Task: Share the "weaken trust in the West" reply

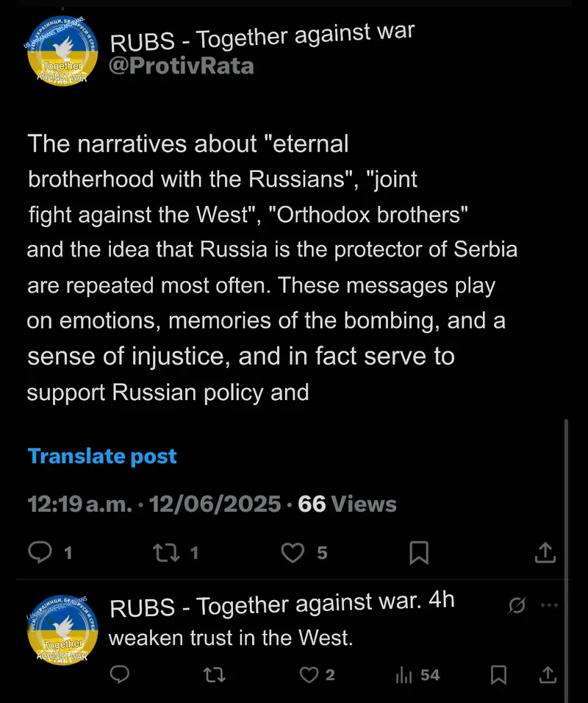Action: tap(548, 674)
